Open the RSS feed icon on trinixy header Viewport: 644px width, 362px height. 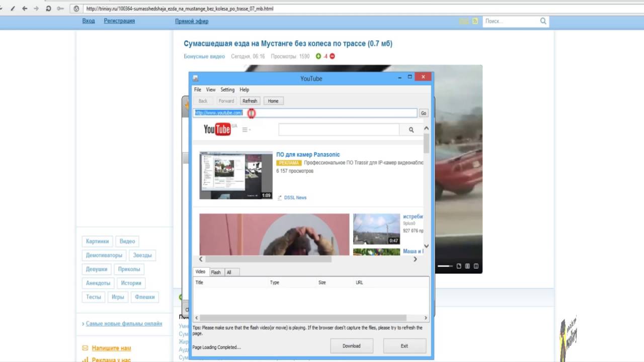475,21
